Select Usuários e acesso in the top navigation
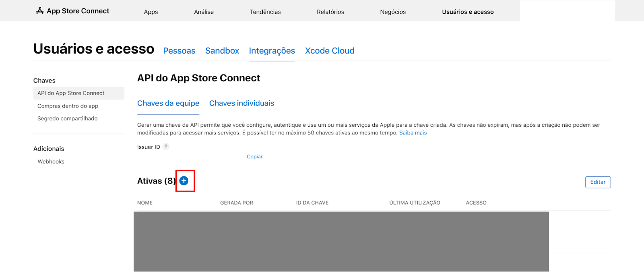The height and width of the screenshot is (275, 644). 468,12
